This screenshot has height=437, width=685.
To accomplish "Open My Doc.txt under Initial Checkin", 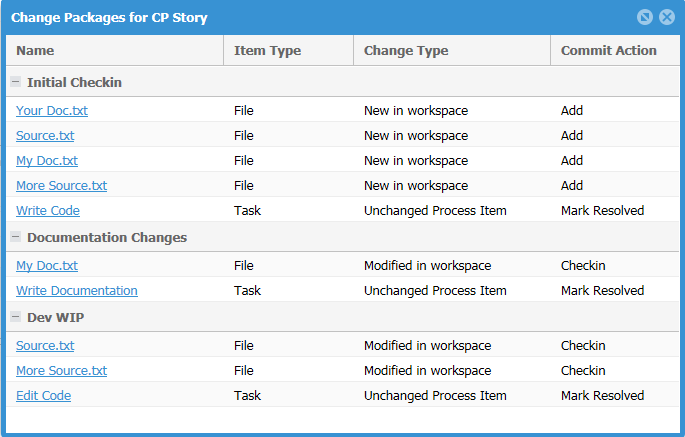I will coord(46,161).
